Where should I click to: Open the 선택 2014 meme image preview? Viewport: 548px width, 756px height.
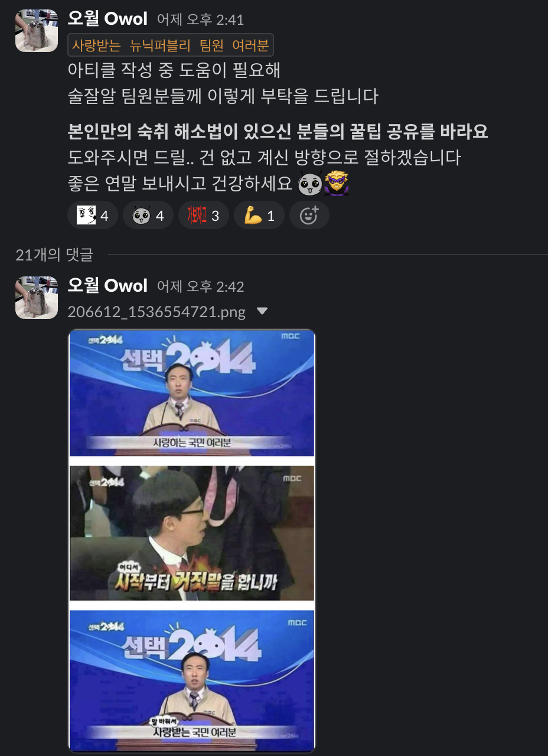coord(192,540)
